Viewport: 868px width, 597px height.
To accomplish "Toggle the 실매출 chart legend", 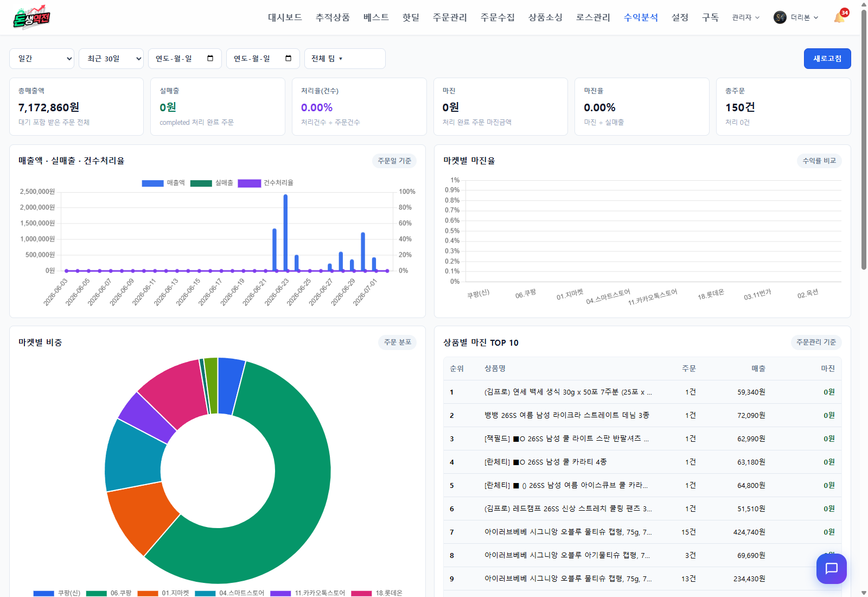I will (x=212, y=183).
